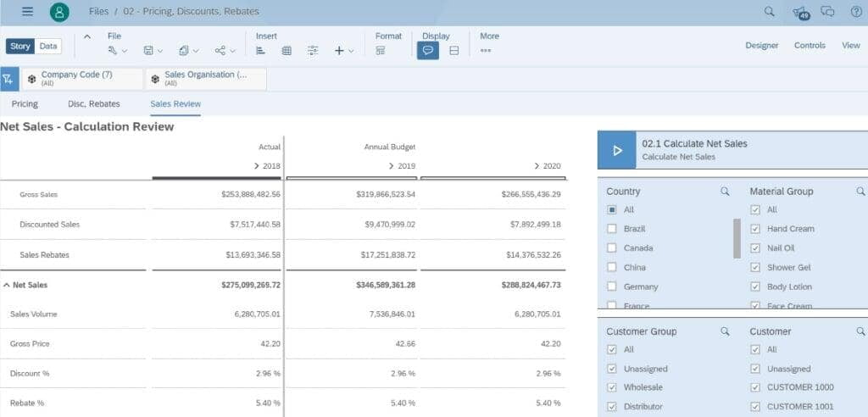Run the Calculate Net Sales play button
Image resolution: width=868 pixels, height=417 pixels.
(x=617, y=150)
